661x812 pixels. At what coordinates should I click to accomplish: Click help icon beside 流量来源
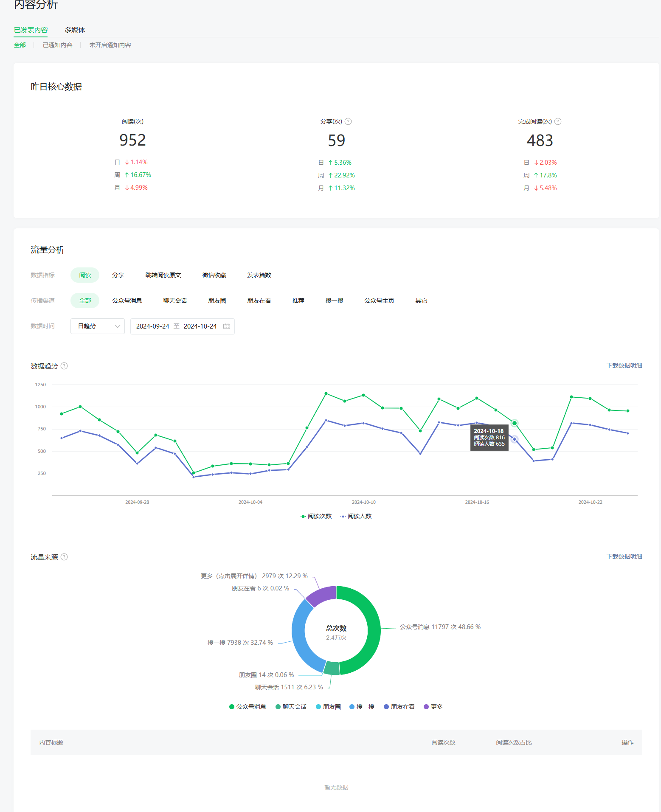coord(64,557)
